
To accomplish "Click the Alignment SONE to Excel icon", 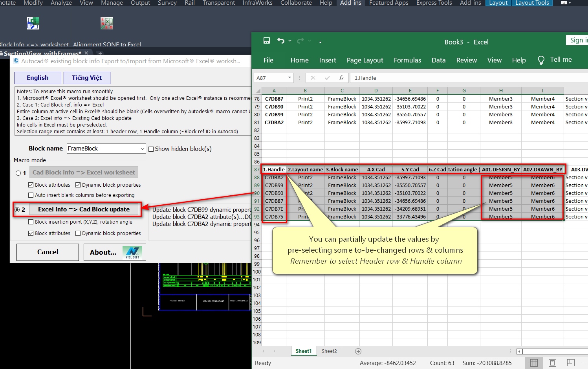I will (x=106, y=24).
